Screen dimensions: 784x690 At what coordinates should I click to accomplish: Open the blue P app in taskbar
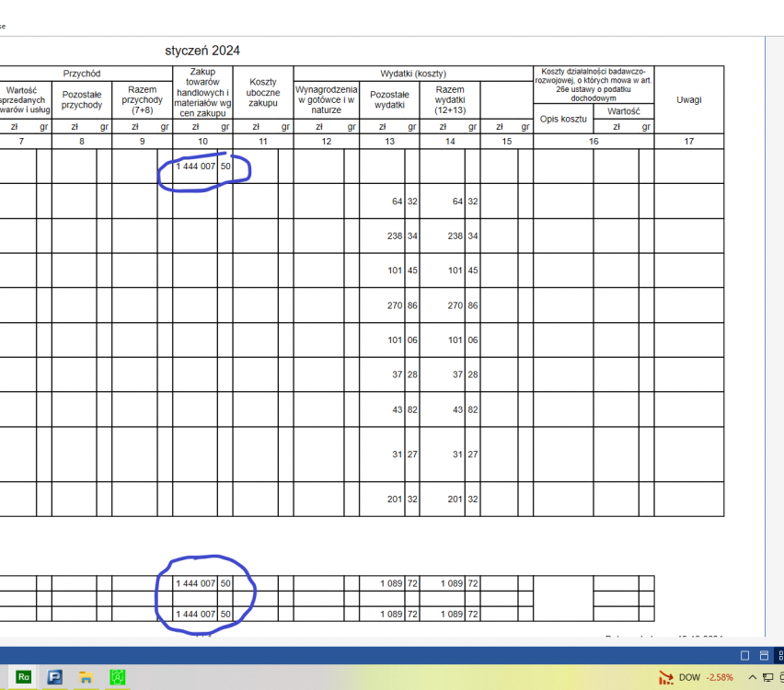coord(54,677)
